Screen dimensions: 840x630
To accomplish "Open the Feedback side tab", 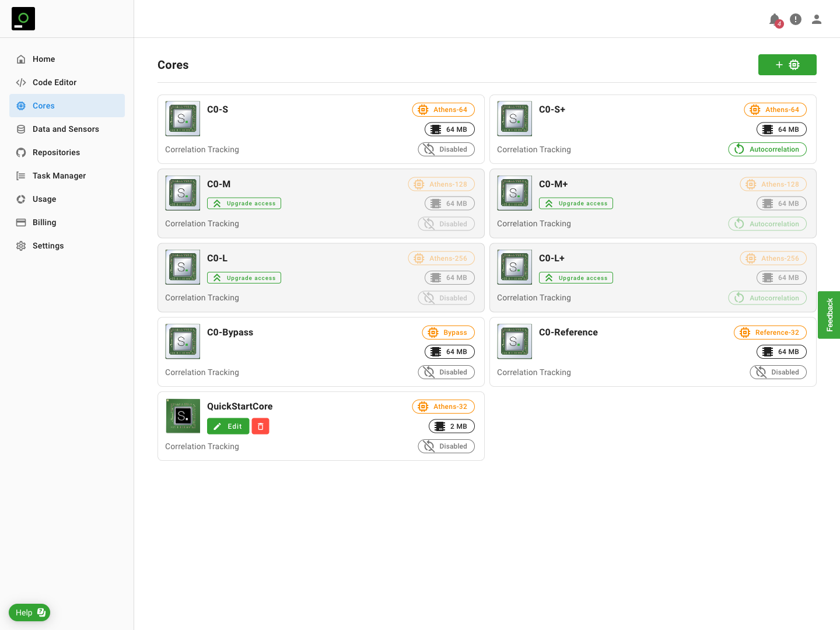I will tap(829, 315).
